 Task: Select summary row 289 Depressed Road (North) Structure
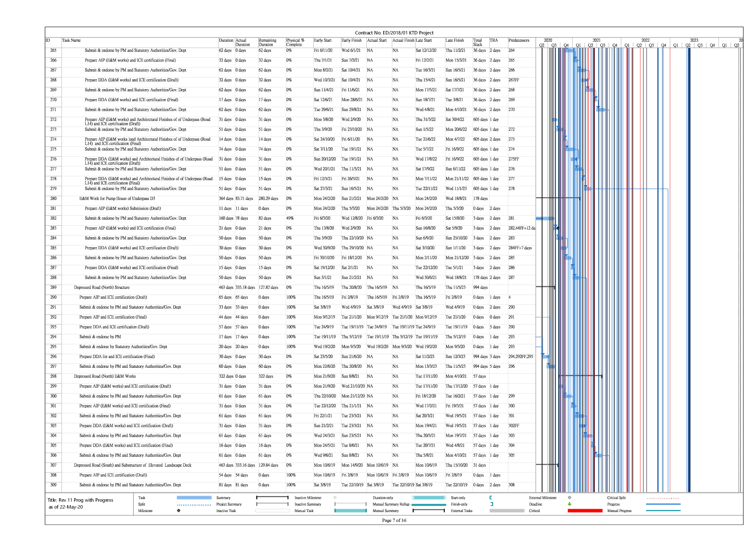tap(102, 288)
